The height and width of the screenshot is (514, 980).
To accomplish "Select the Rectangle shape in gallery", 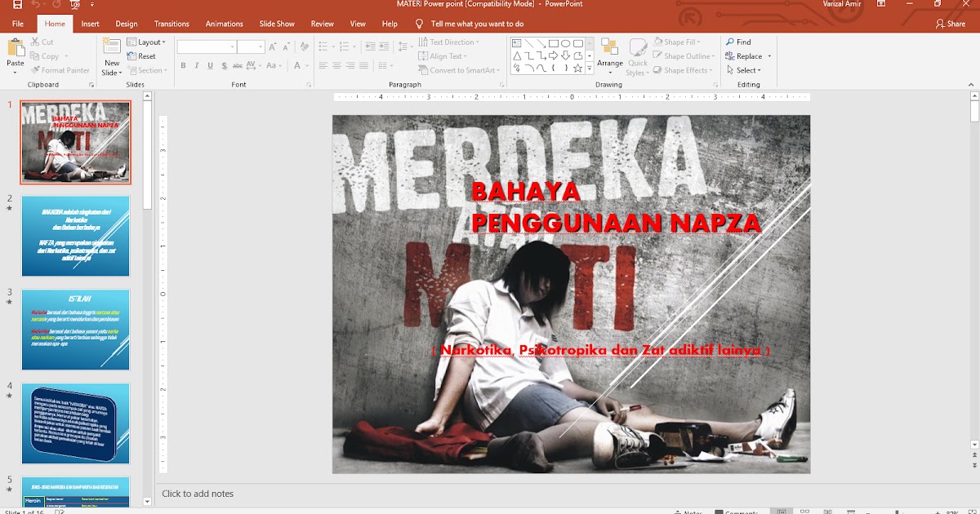I will tap(553, 43).
